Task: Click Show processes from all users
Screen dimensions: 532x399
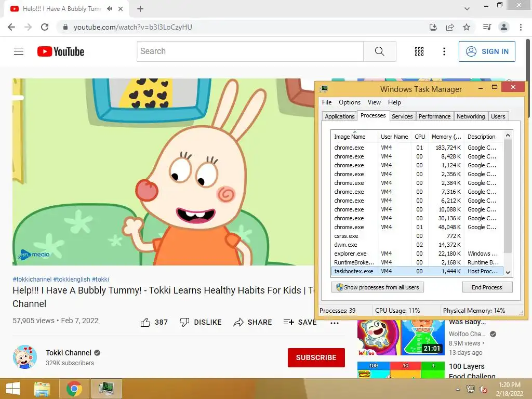Action: (x=378, y=287)
